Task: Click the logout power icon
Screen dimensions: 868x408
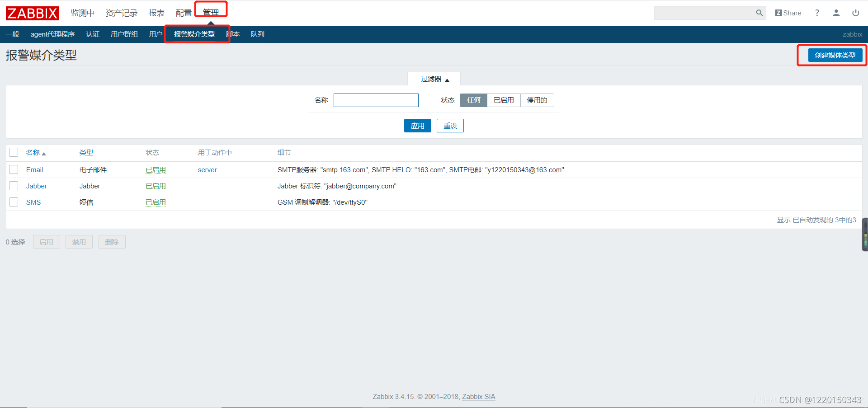Action: tap(856, 13)
